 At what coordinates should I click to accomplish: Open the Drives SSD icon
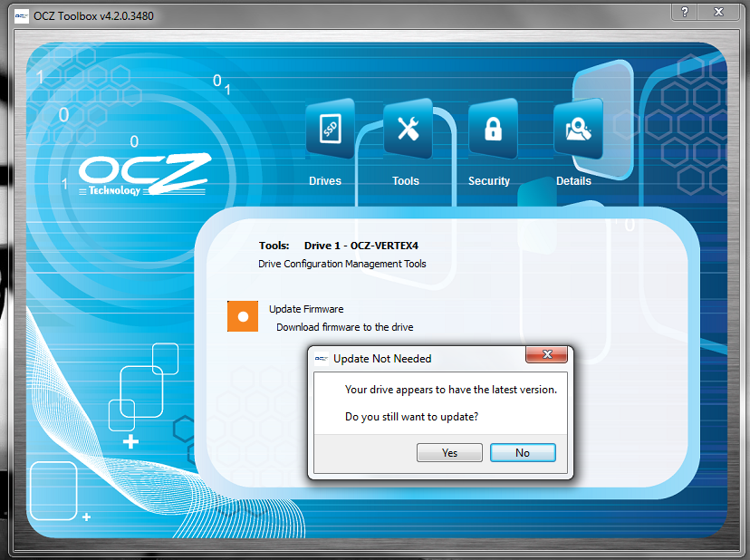pos(330,129)
